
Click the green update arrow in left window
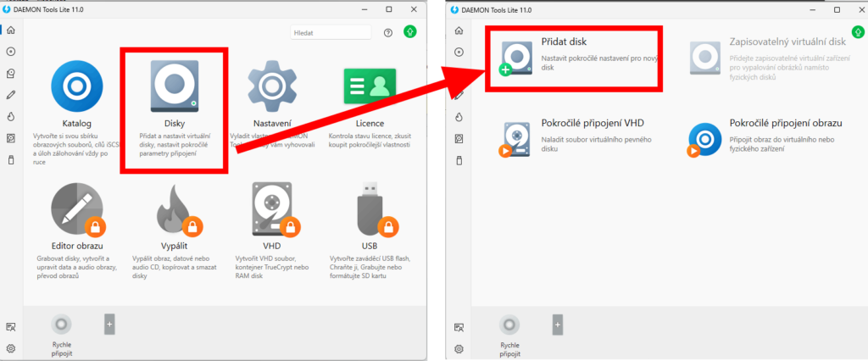click(410, 31)
